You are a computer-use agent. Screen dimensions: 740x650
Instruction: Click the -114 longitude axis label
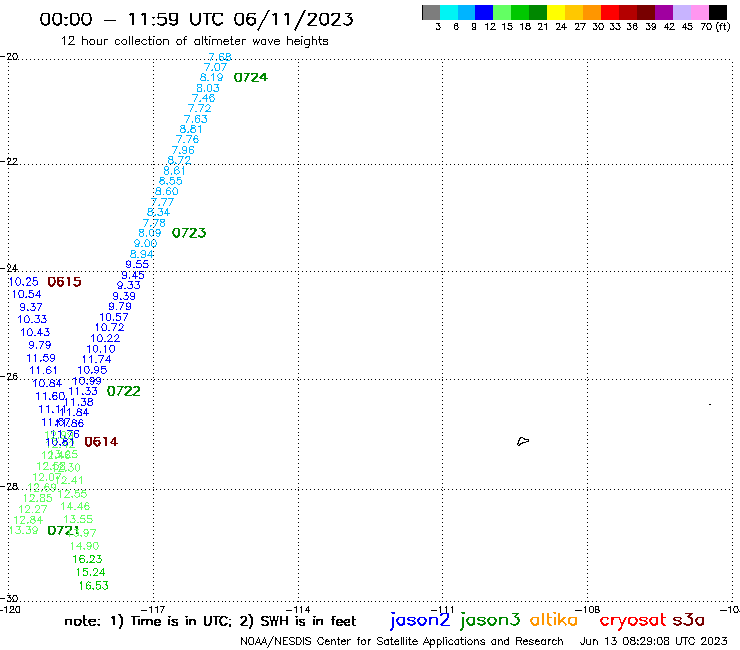tap(298, 610)
